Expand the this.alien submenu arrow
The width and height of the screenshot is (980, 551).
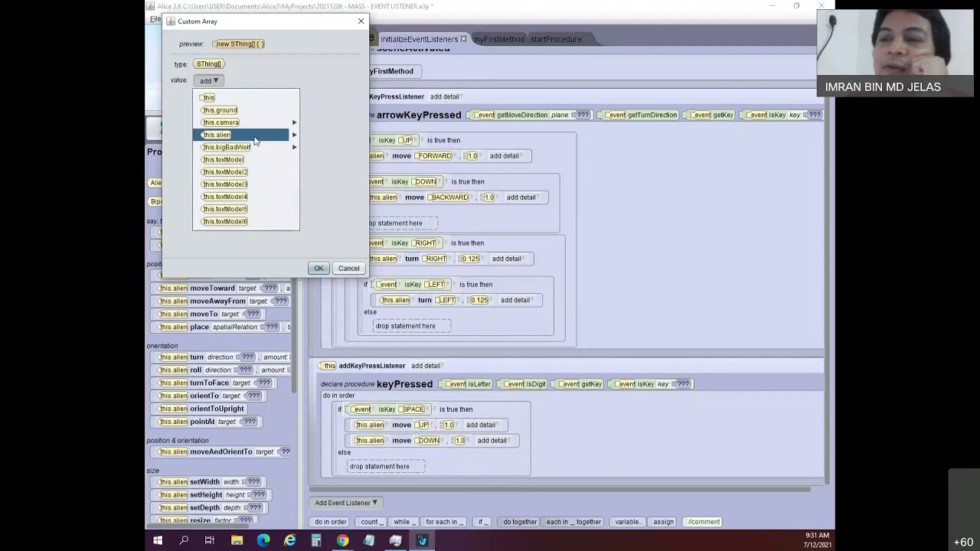pos(294,135)
